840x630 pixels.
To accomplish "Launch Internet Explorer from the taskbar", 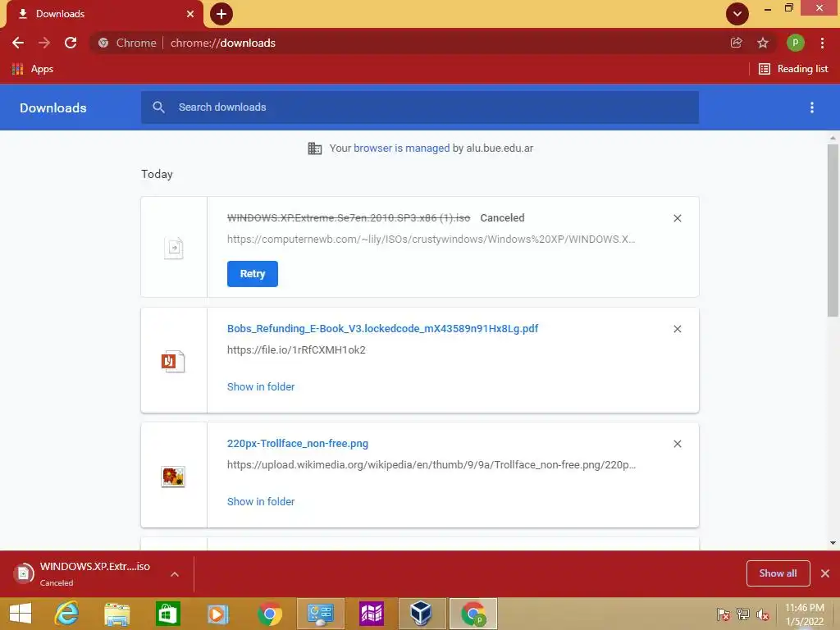I will coord(67,614).
